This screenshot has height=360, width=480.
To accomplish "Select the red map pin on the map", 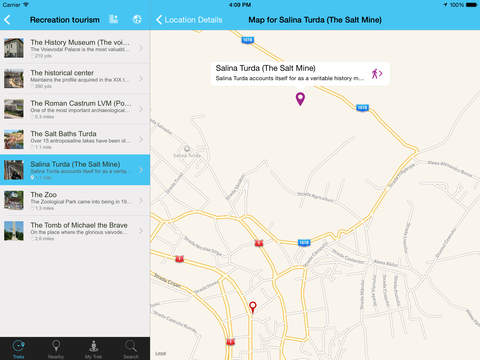I will [253, 307].
